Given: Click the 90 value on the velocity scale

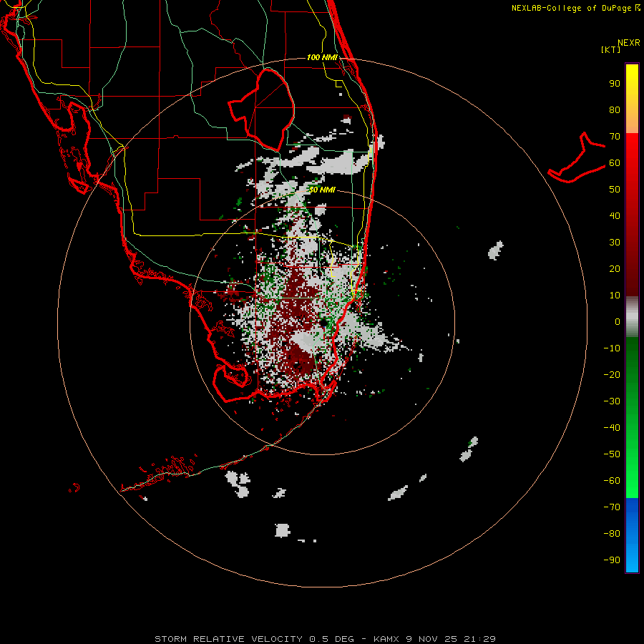Looking at the screenshot, I should 615,84.
